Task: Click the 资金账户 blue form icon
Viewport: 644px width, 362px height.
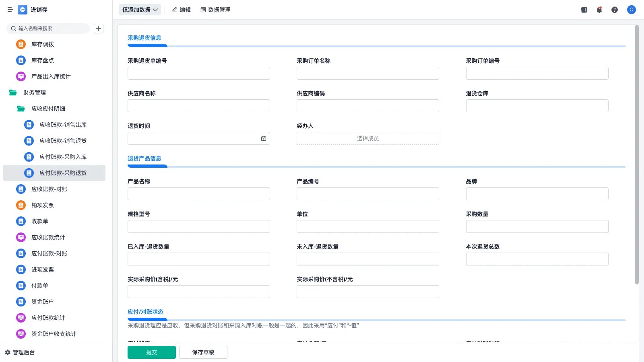Action: click(x=21, y=302)
